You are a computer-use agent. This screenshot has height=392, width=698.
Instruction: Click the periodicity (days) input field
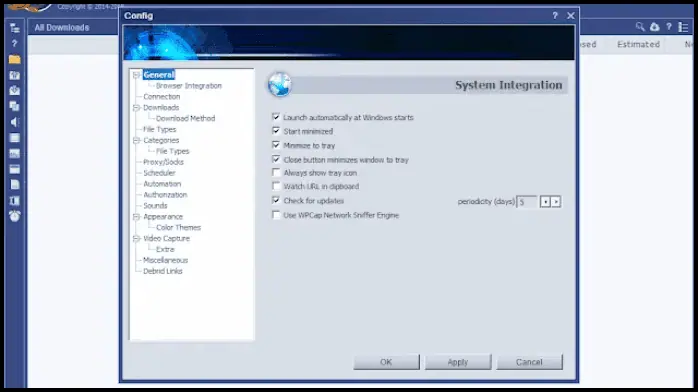[x=527, y=202]
